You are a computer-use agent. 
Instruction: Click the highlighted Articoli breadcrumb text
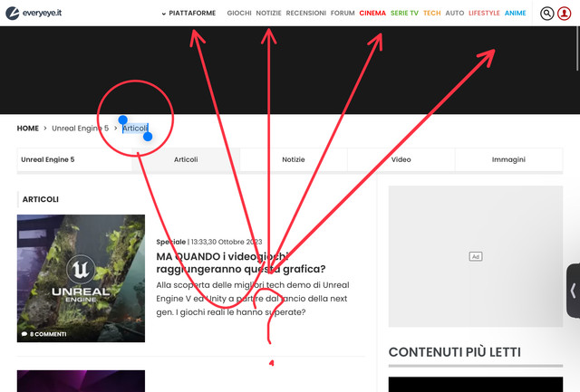click(x=135, y=129)
